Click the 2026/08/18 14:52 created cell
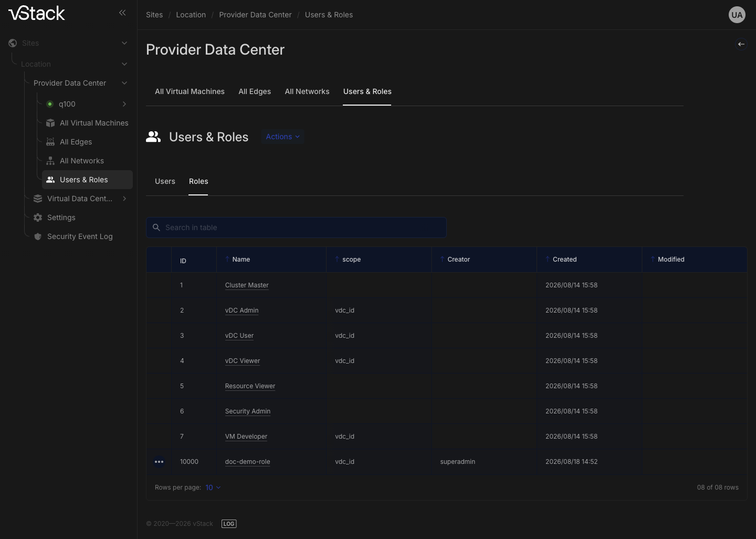The width and height of the screenshot is (756, 539). 572,462
